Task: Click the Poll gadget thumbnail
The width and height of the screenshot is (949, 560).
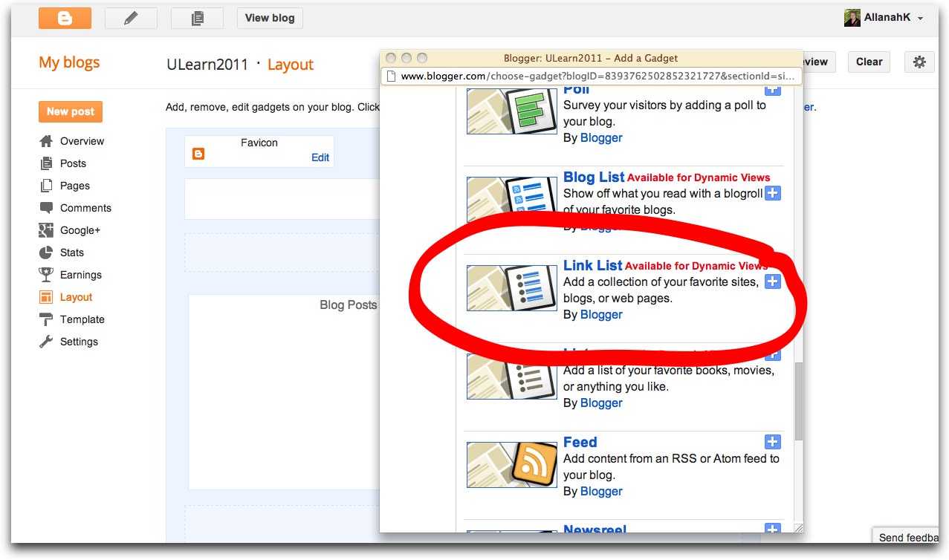Action: (512, 111)
